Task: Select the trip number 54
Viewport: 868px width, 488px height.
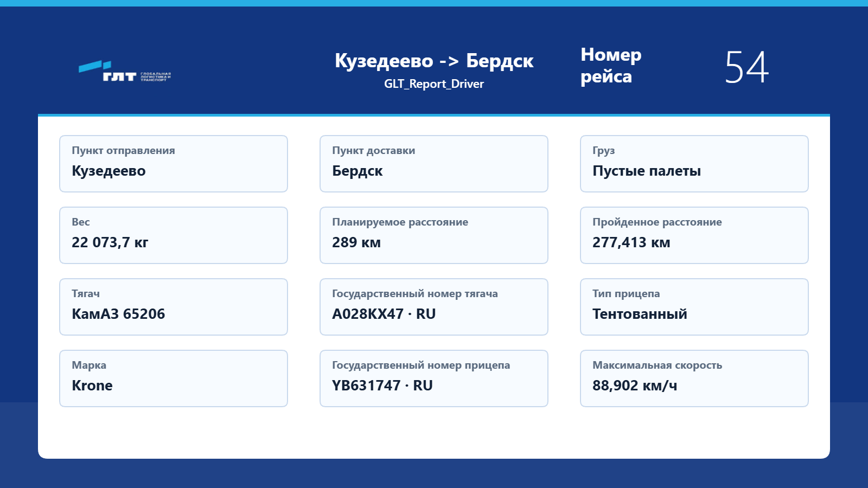Action: point(747,67)
